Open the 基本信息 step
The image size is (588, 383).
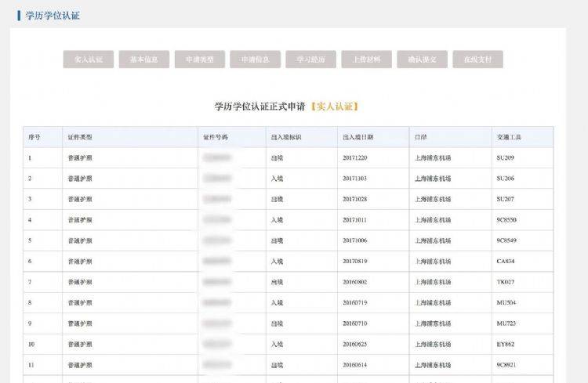(143, 60)
